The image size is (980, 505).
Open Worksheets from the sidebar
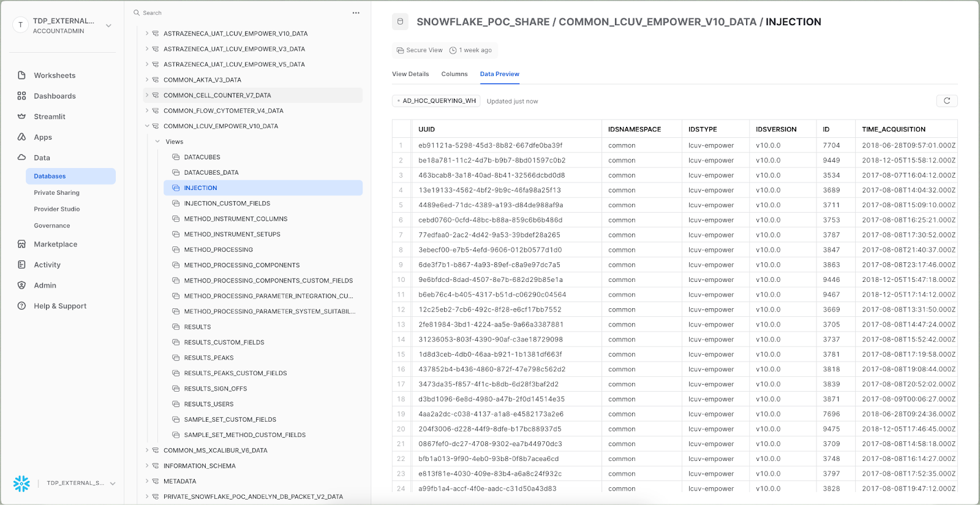click(55, 75)
